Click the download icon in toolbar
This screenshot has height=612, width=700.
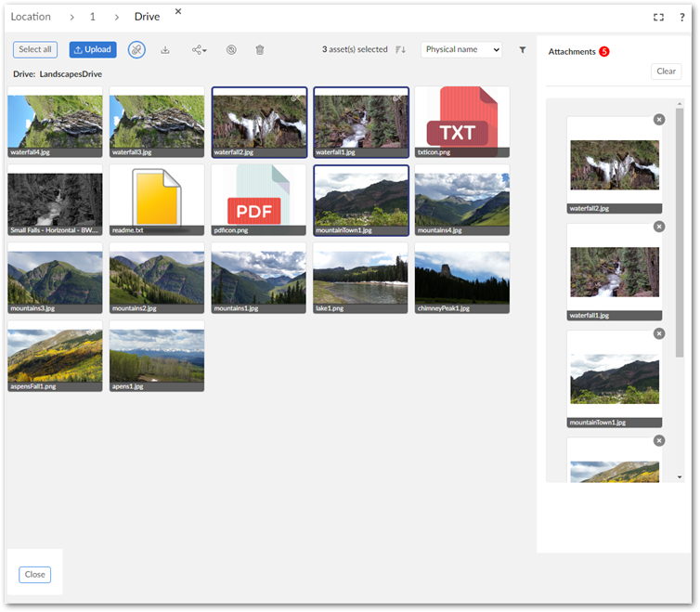tap(165, 50)
